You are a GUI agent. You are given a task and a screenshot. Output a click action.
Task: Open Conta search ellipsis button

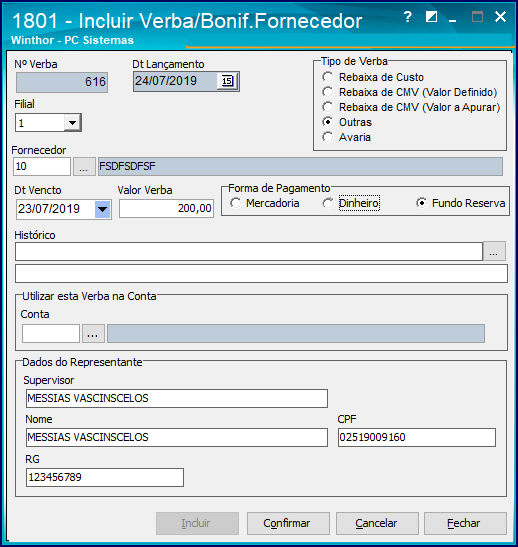[x=93, y=334]
